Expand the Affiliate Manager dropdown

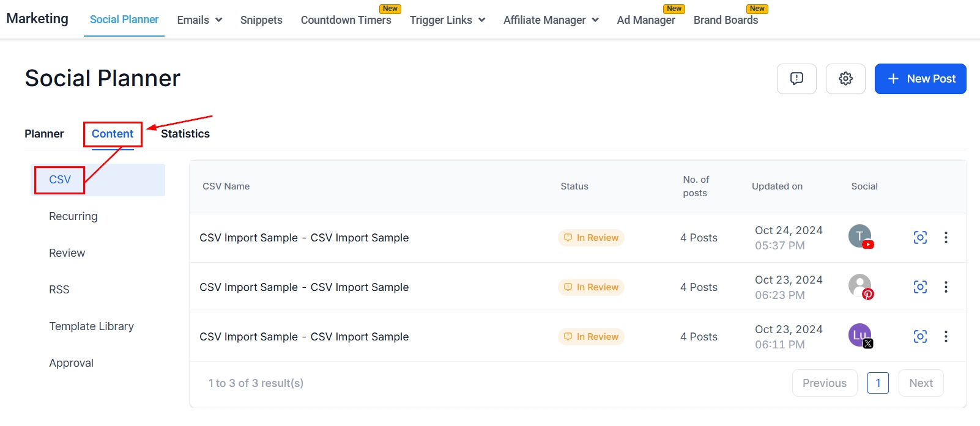click(551, 20)
